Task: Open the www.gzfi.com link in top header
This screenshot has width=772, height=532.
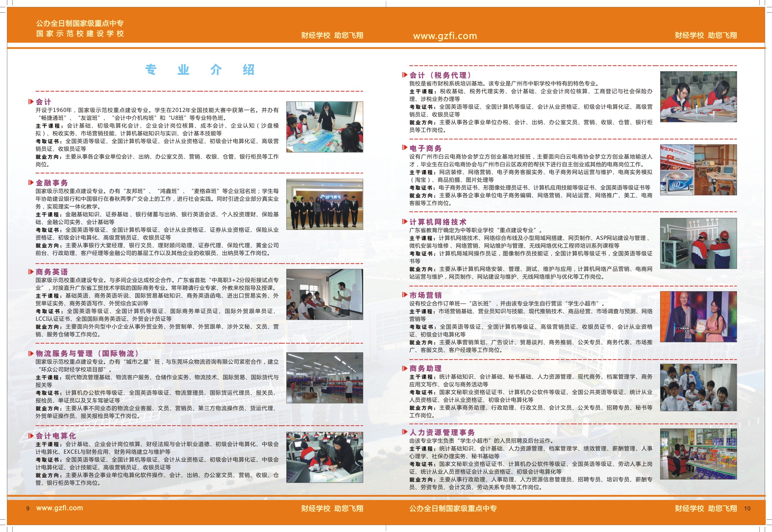Action: 445,36
